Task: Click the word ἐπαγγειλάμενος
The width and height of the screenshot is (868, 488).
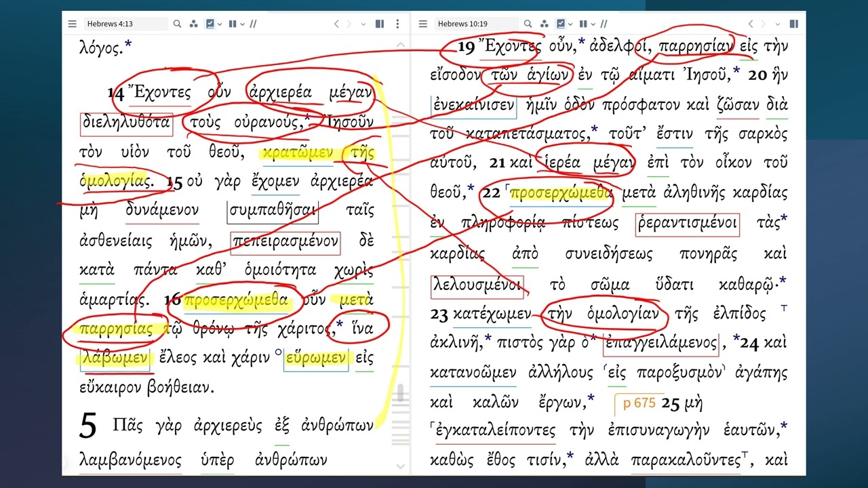Action: pos(660,343)
